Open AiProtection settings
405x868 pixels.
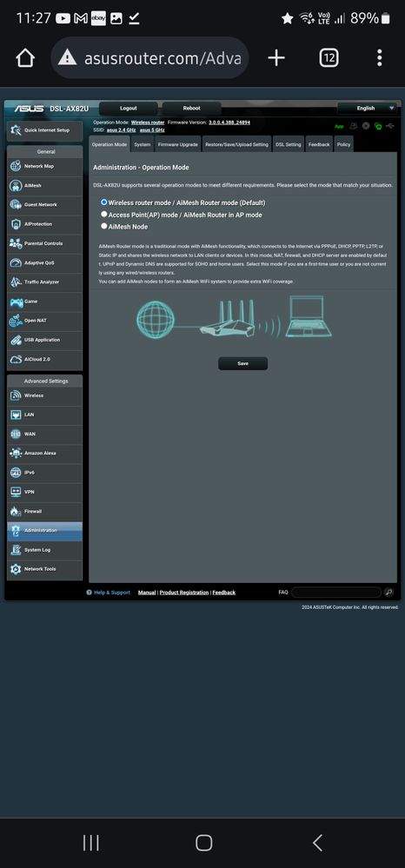point(45,224)
